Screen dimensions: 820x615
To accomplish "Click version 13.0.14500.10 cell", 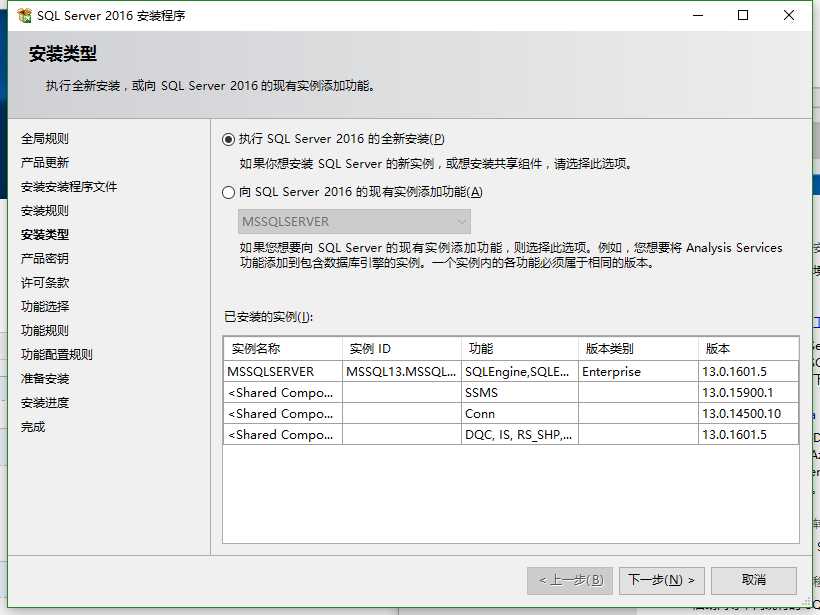I will click(x=748, y=414).
